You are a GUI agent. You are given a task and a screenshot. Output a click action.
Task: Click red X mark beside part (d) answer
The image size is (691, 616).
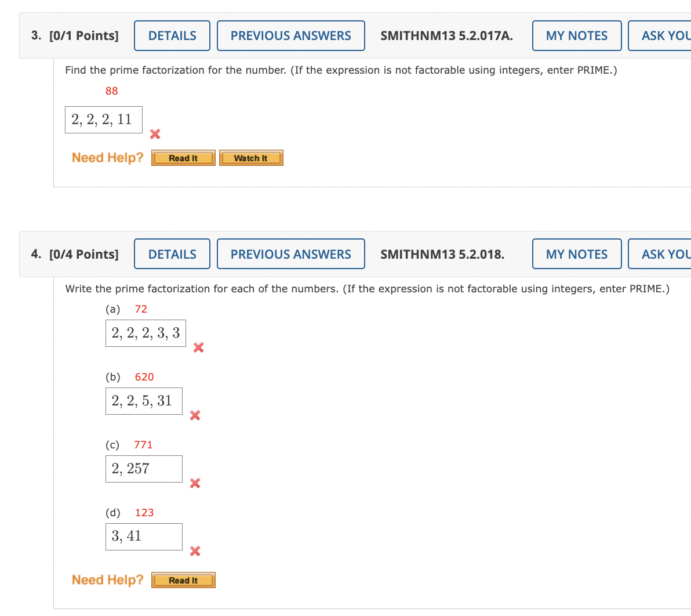pos(195,551)
